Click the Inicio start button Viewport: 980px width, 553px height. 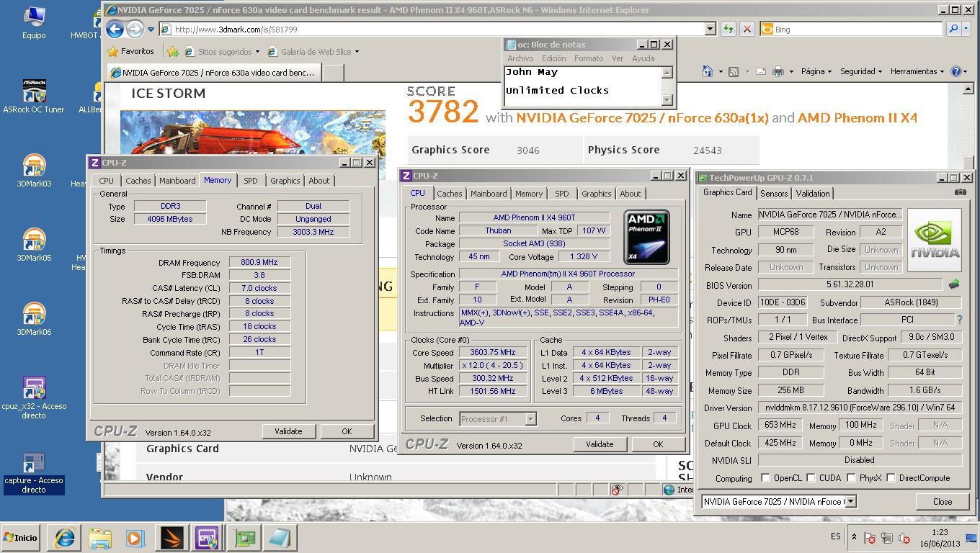[20, 538]
